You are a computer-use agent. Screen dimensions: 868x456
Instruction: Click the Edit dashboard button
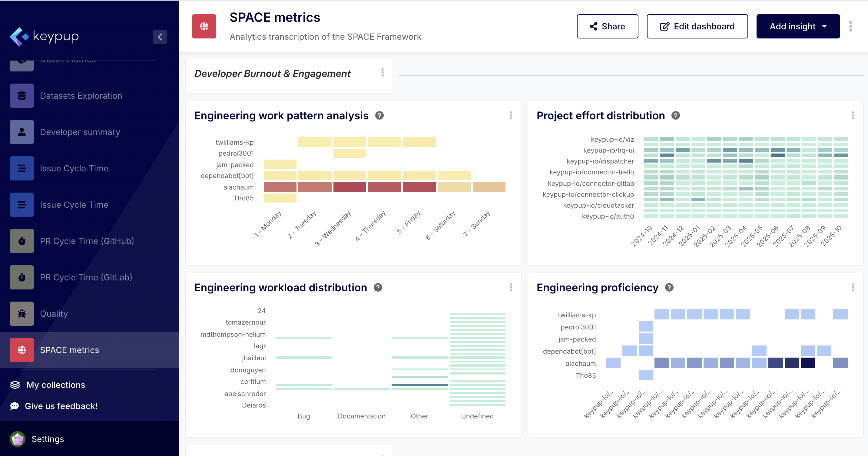pyautogui.click(x=697, y=26)
